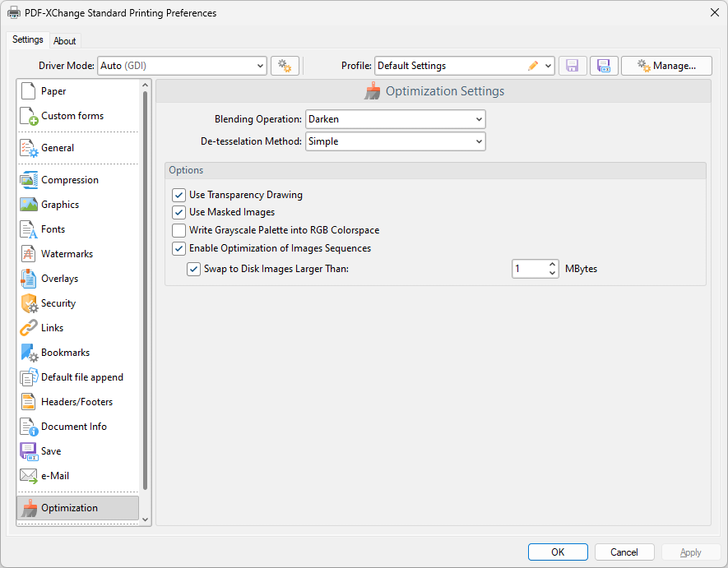Select the Security label in sidebar
This screenshot has width=728, height=568.
58,303
